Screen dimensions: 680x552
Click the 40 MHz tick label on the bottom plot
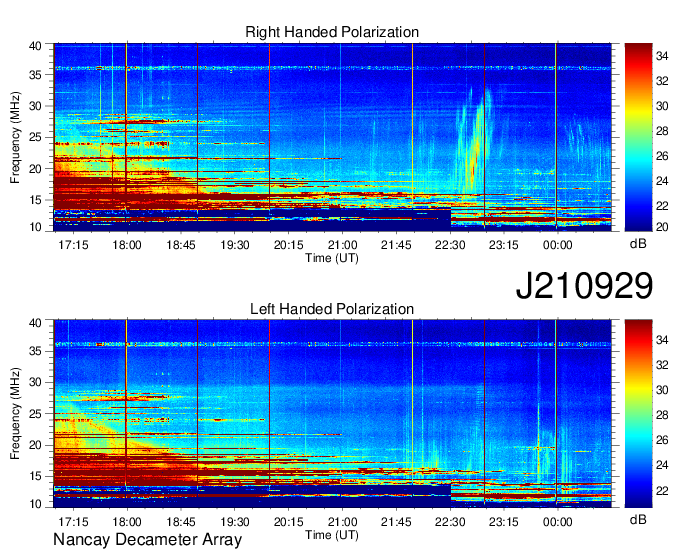(x=35, y=323)
